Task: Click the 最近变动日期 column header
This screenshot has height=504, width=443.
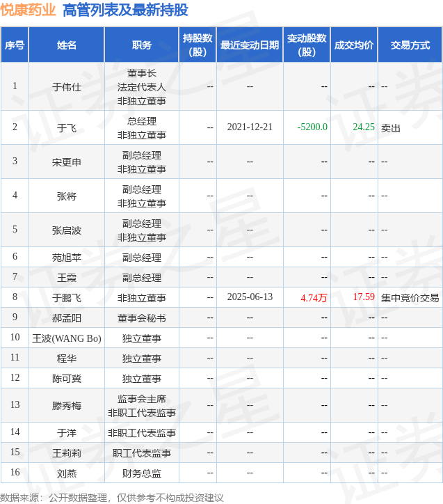Action: click(x=250, y=45)
